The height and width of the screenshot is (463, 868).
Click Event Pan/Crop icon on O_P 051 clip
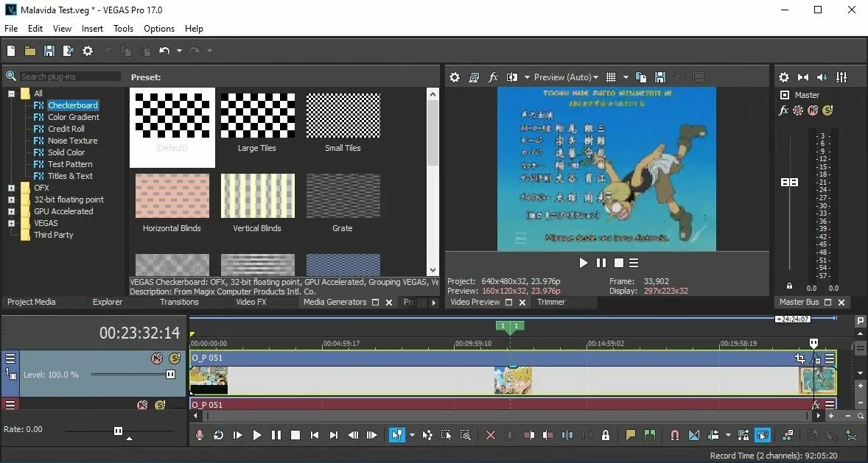[x=800, y=358]
